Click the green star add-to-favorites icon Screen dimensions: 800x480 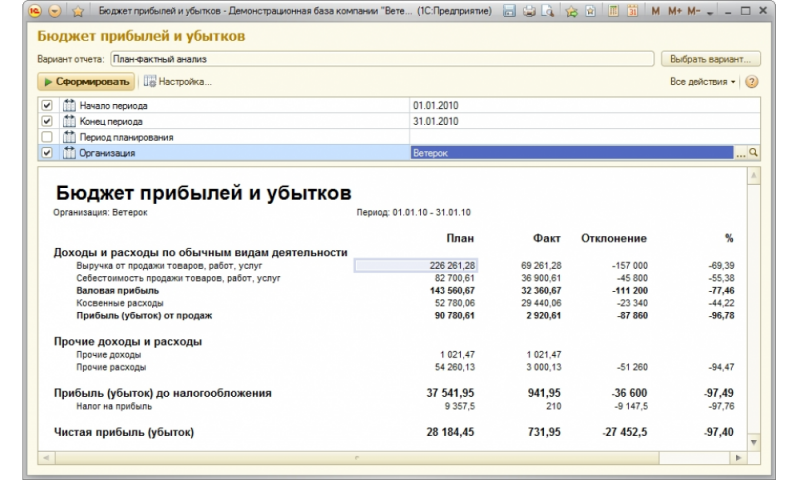tap(571, 11)
